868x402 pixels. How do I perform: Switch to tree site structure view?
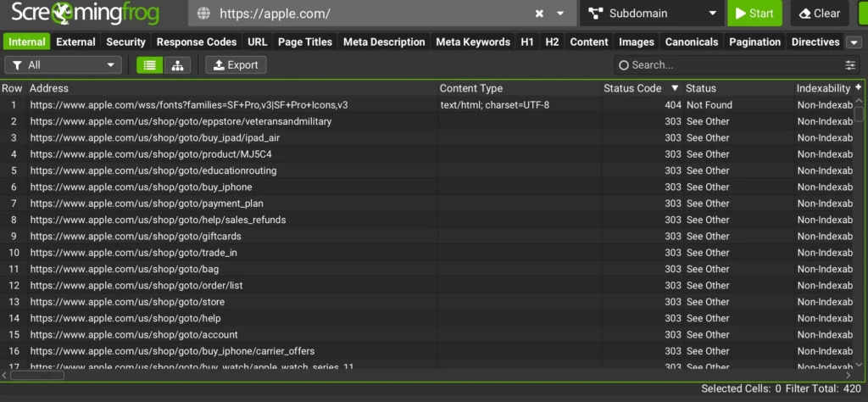[x=177, y=64]
